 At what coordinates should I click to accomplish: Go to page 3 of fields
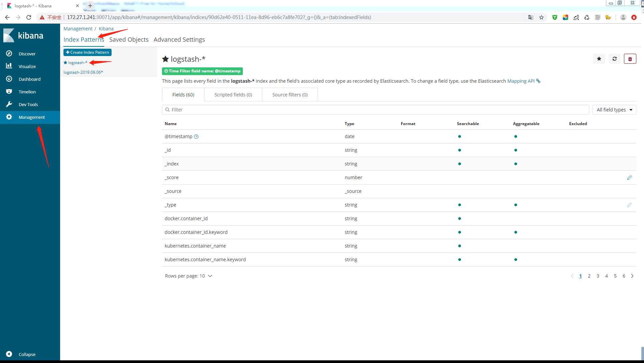coord(598,276)
